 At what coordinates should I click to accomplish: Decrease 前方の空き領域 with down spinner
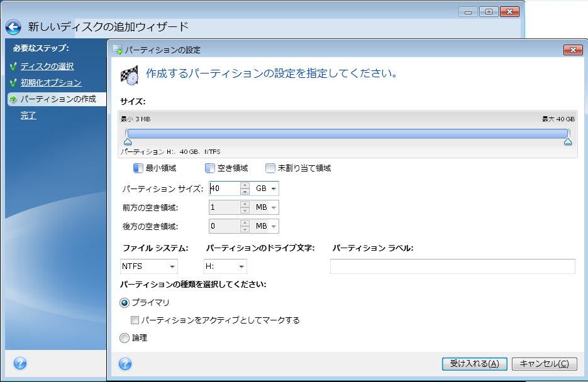tap(245, 210)
